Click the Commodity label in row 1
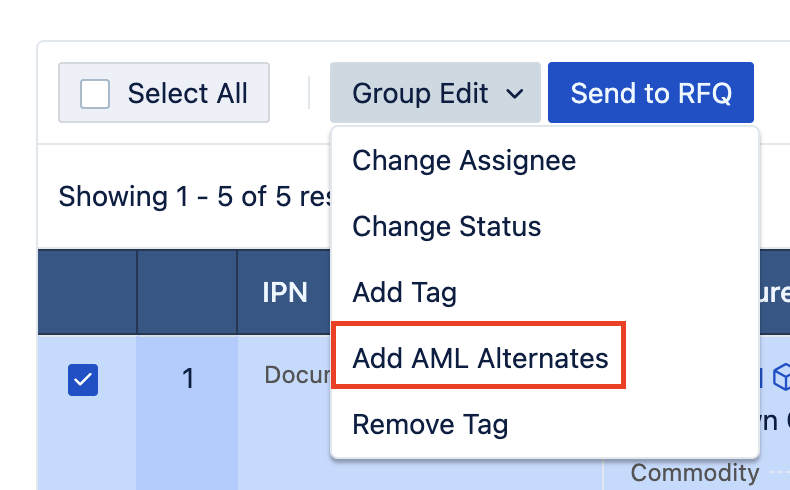Image resolution: width=790 pixels, height=490 pixels. pos(694,473)
